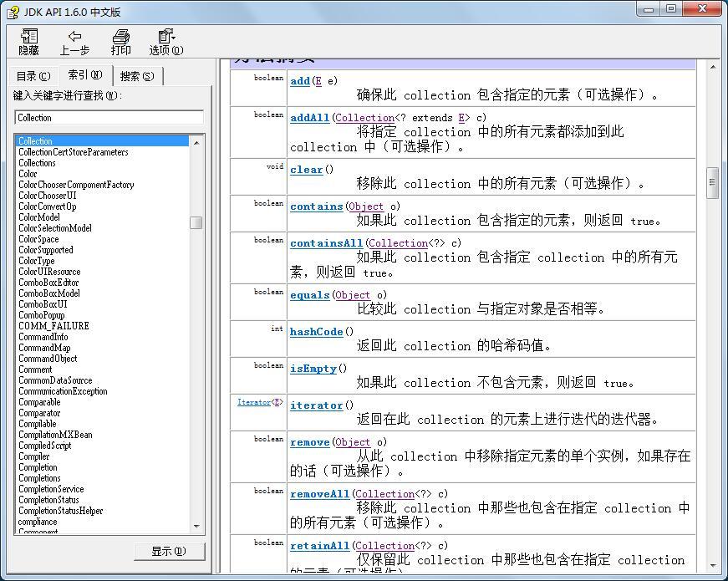Select COMM_FAILURE in the index list
Viewport: 728px width, 581px height.
[x=53, y=326]
